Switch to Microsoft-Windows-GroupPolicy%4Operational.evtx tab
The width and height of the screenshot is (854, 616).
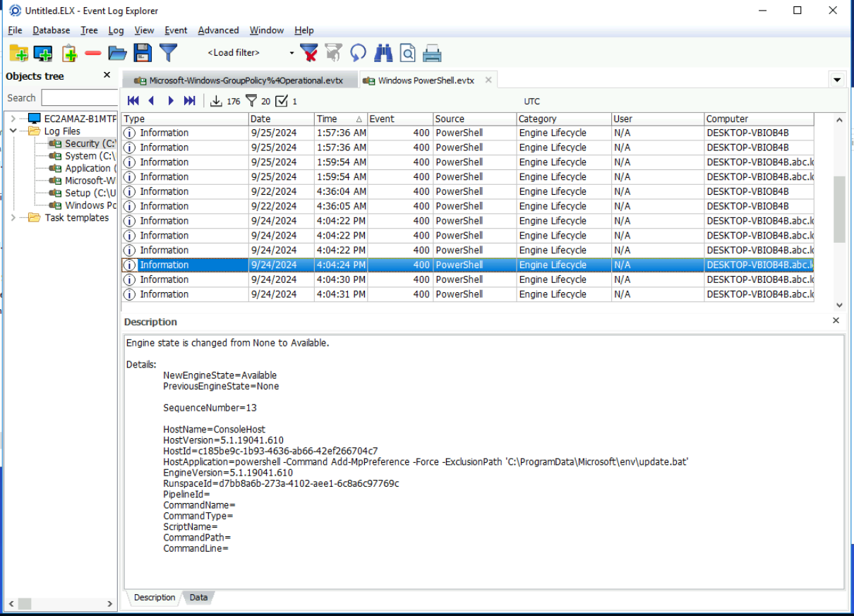pyautogui.click(x=239, y=80)
